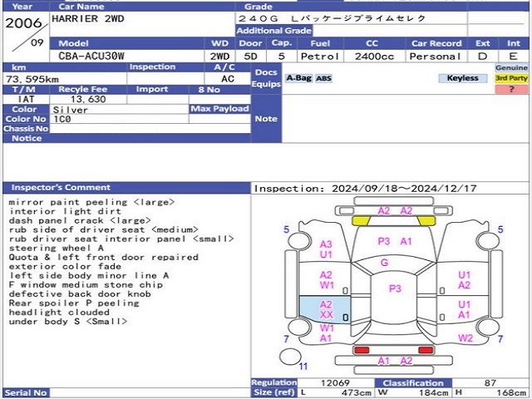Image resolution: width=532 pixels, height=399 pixels.
Task: Click the Classification value 87
Action: pos(490,383)
